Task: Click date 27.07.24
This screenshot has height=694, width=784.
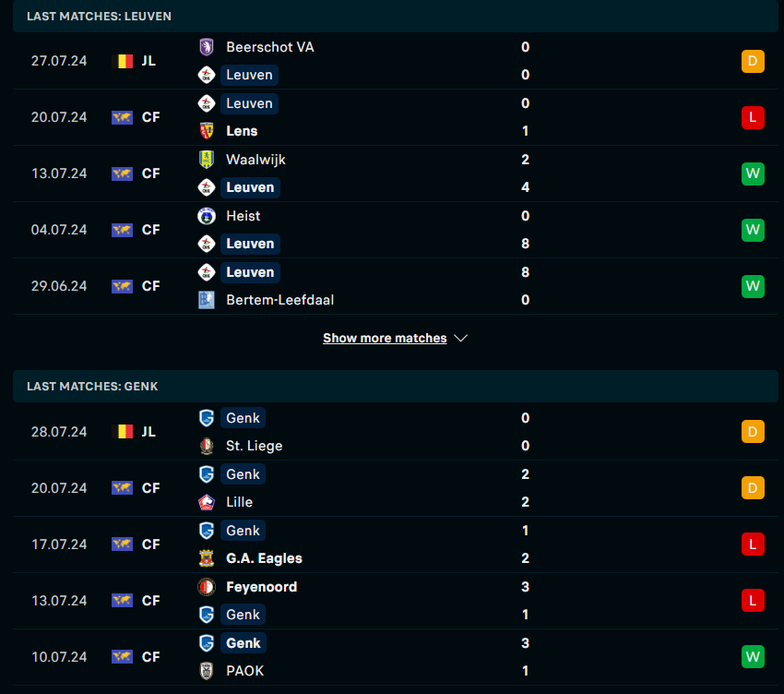Action: 59,61
